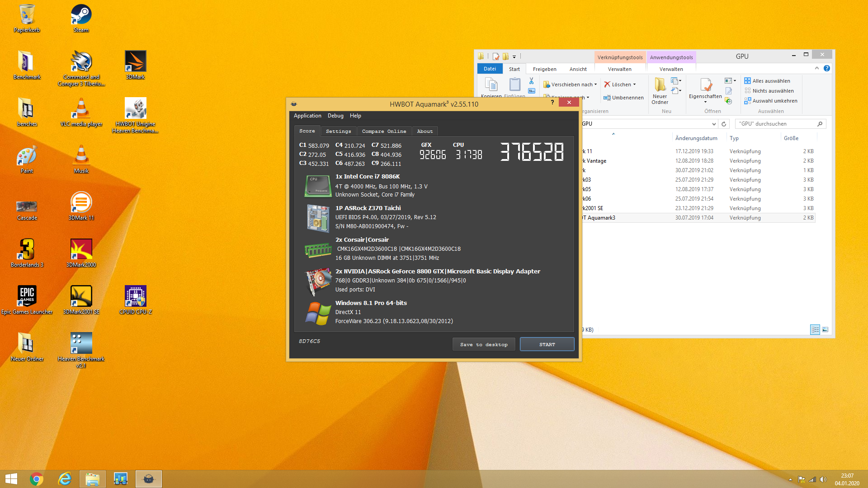Open the quick access toolbar dropdown

click(514, 56)
